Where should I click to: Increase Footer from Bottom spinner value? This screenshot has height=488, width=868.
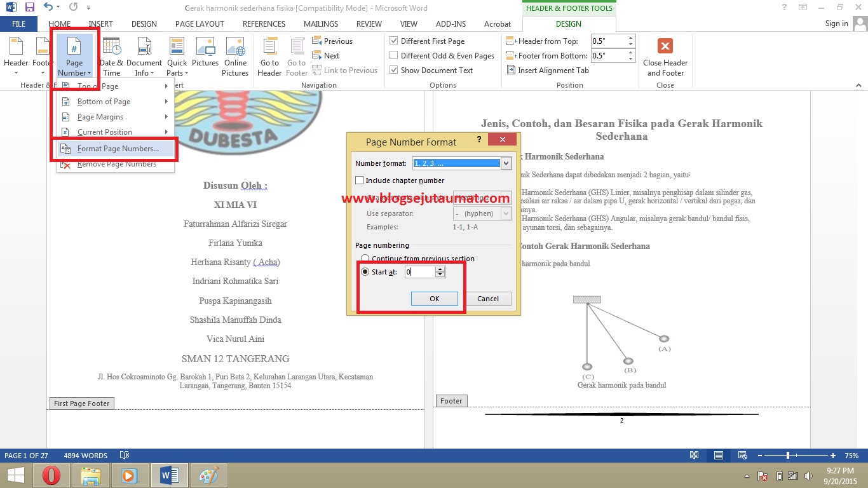[x=630, y=53]
